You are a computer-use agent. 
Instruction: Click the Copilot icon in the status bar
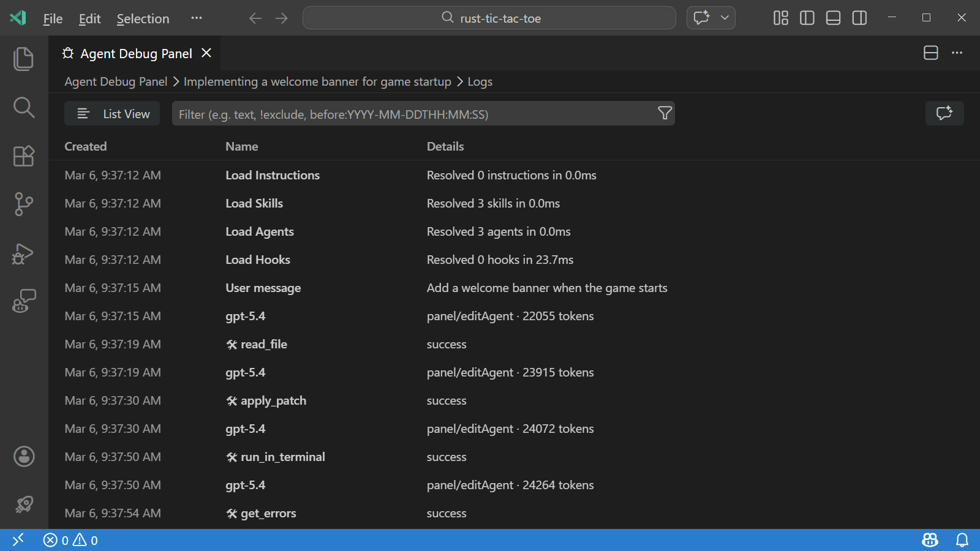click(929, 540)
